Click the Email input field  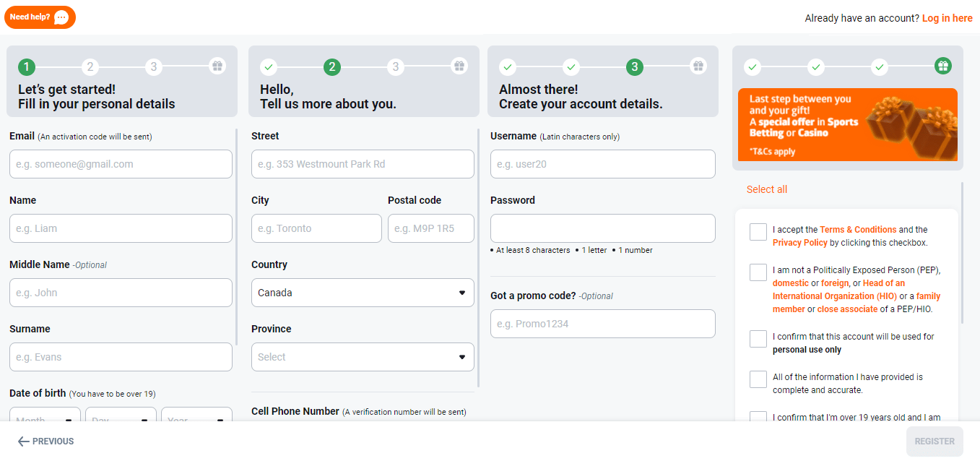pos(121,164)
